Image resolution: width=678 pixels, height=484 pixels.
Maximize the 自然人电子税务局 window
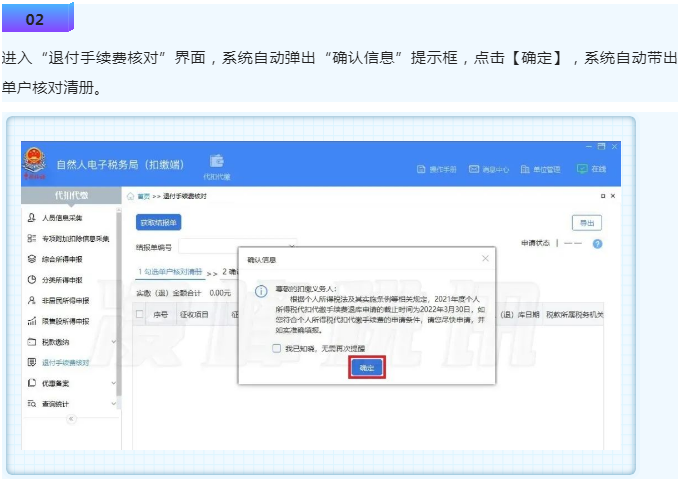pos(601,147)
